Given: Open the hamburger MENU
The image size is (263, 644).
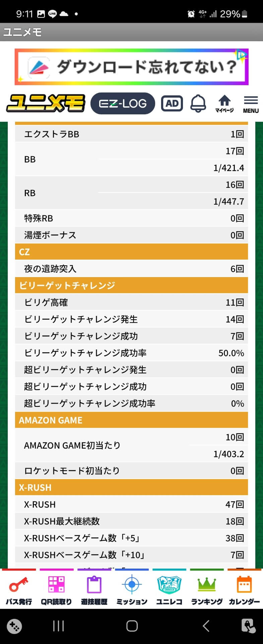Looking at the screenshot, I should tap(251, 104).
